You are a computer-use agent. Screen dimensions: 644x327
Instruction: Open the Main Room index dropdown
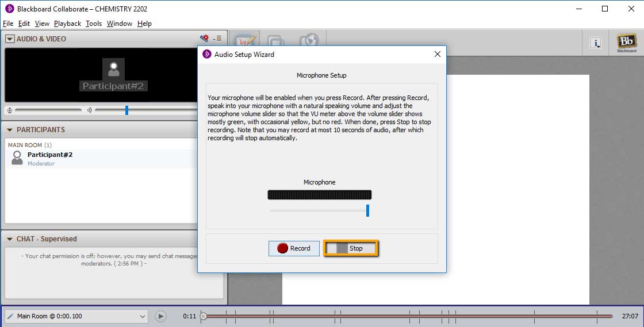[x=76, y=316]
